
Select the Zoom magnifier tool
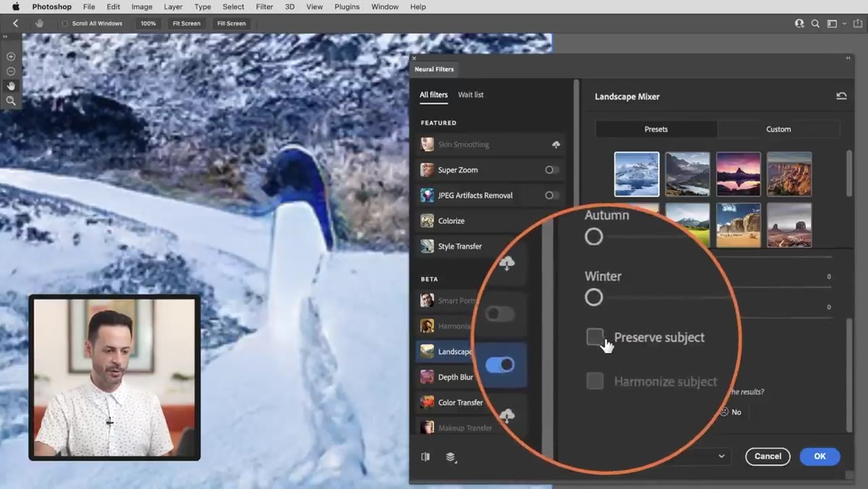point(11,101)
